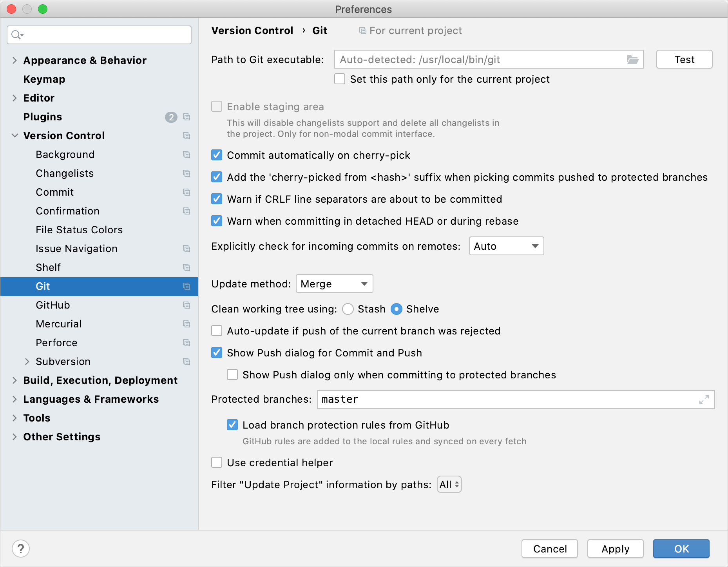Click project-level icon beside Changelists
This screenshot has width=728, height=567.
point(187,173)
